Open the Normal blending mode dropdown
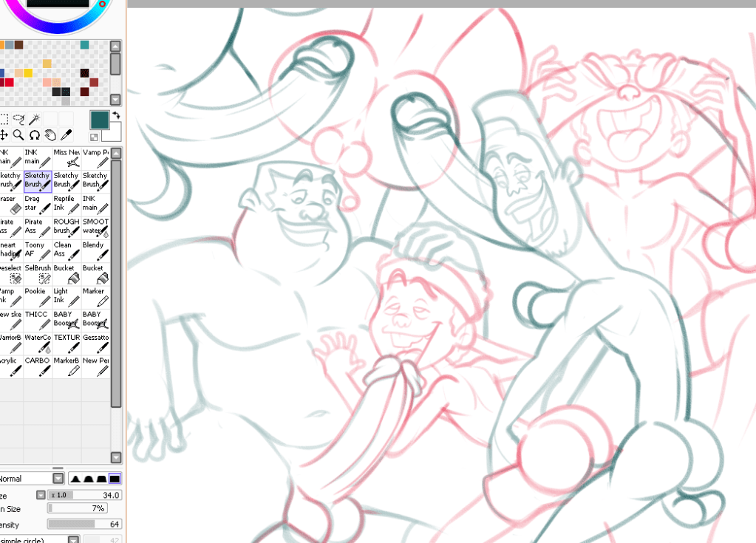756x543 pixels. pyautogui.click(x=59, y=478)
